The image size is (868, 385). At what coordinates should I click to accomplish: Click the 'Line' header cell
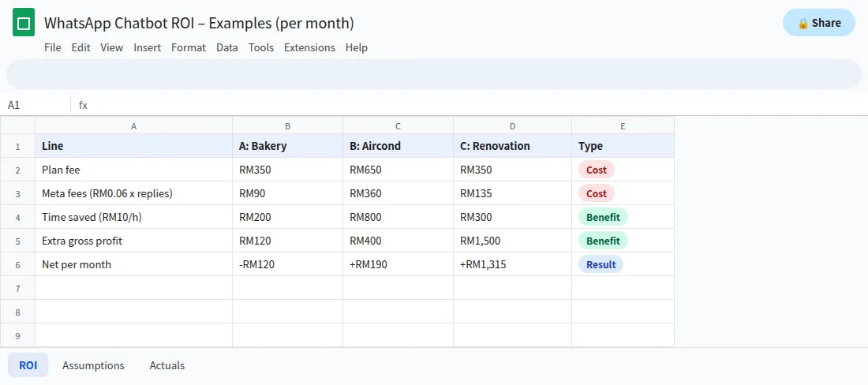(133, 146)
